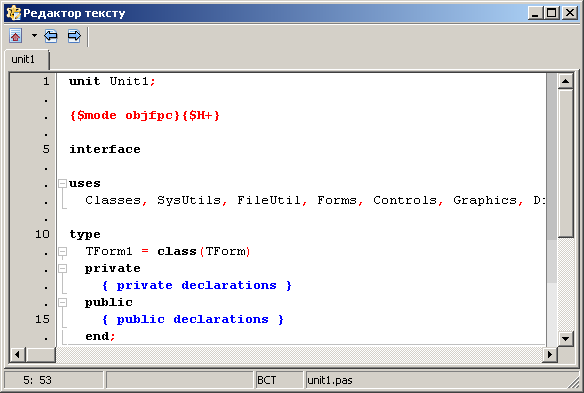The width and height of the screenshot is (584, 393).
Task: Click the cursor position '5: 53' in status bar
Action: point(37,380)
